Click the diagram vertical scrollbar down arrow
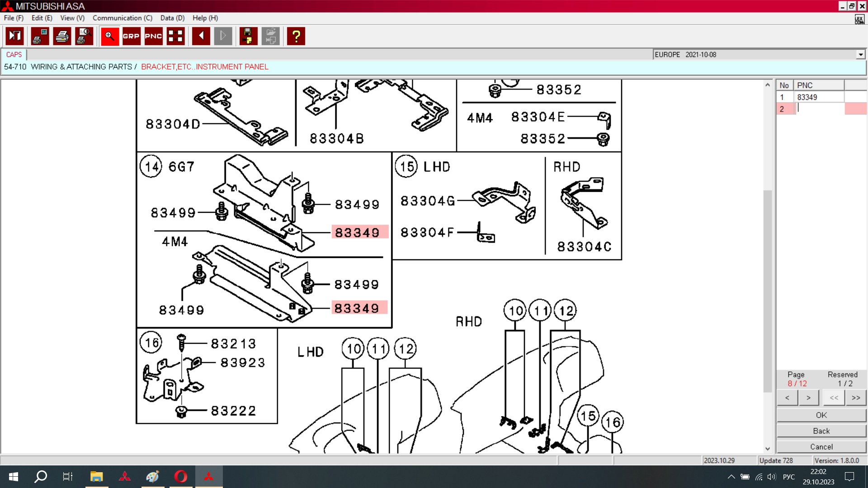868x488 pixels. [767, 449]
